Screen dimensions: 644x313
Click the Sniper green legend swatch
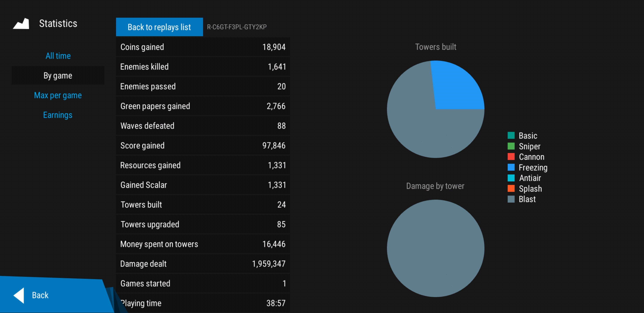click(511, 146)
